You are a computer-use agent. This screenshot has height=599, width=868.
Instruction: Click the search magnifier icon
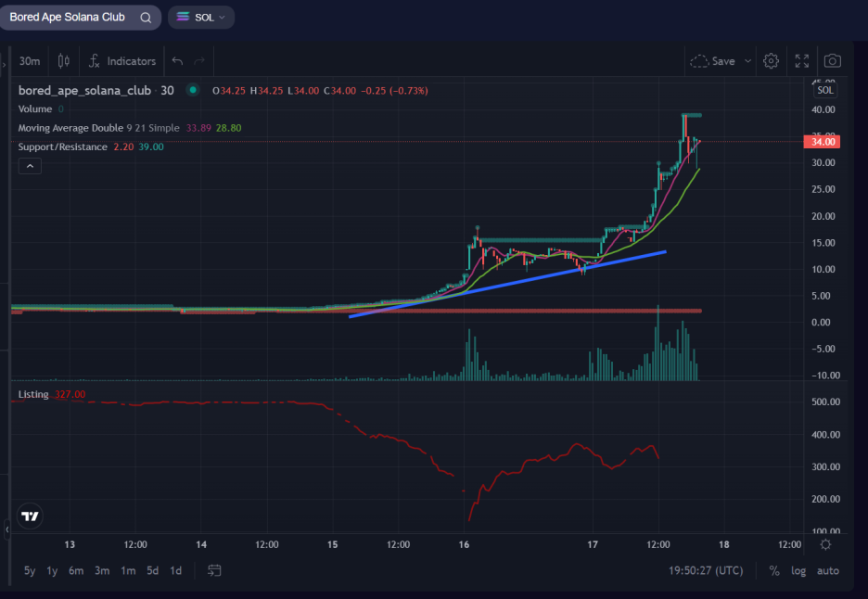146,18
